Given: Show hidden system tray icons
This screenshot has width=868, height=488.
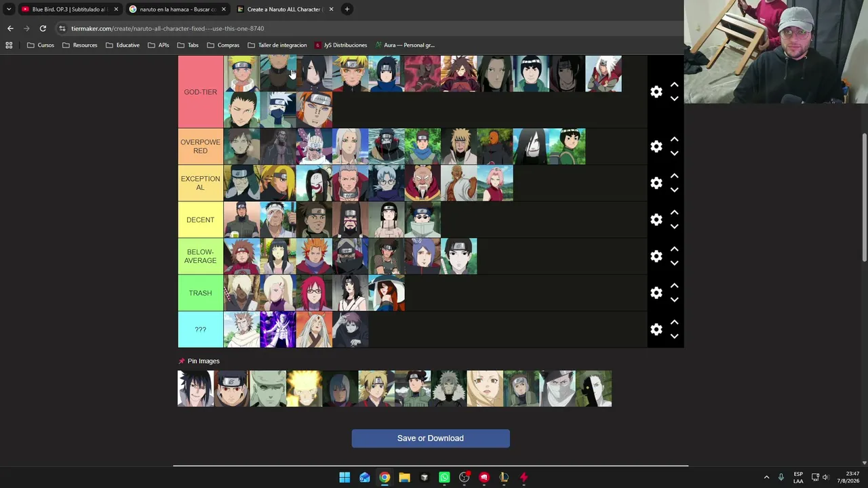Looking at the screenshot, I should [766, 477].
